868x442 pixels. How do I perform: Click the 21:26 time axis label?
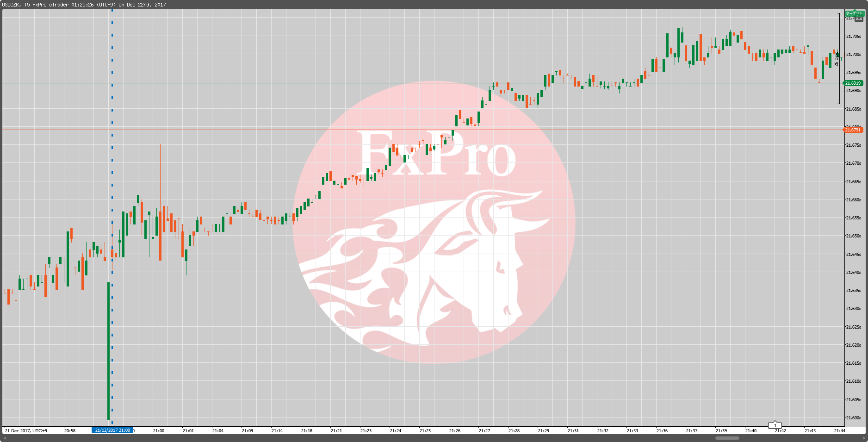pos(455,431)
